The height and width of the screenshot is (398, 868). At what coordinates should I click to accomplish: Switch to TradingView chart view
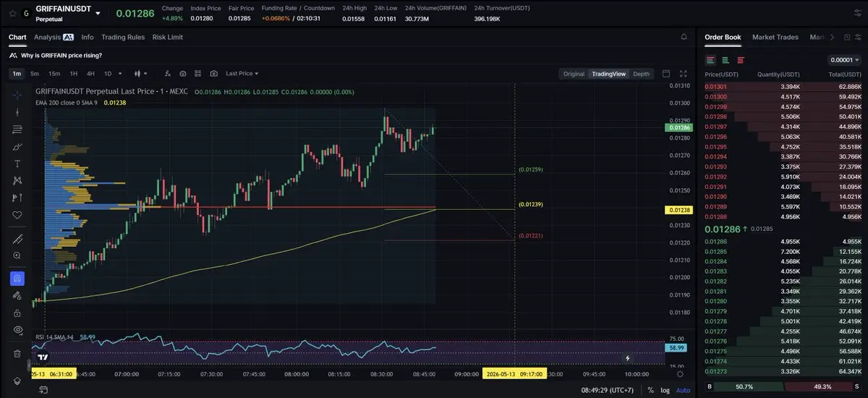(x=608, y=74)
